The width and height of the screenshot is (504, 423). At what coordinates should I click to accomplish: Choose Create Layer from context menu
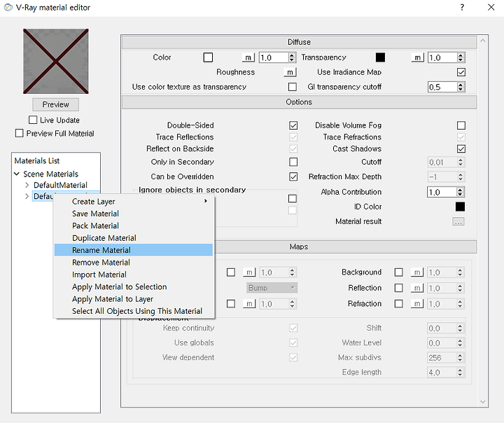[x=134, y=202]
